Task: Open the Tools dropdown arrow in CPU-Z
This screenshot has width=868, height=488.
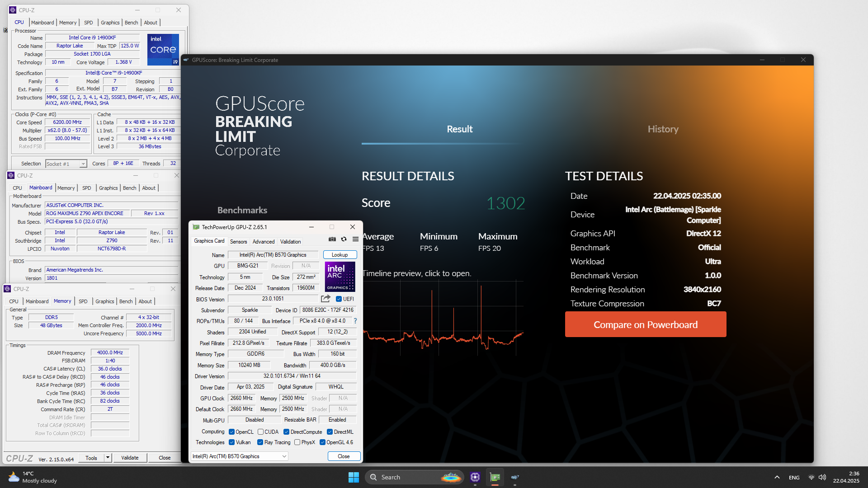Action: point(108,458)
